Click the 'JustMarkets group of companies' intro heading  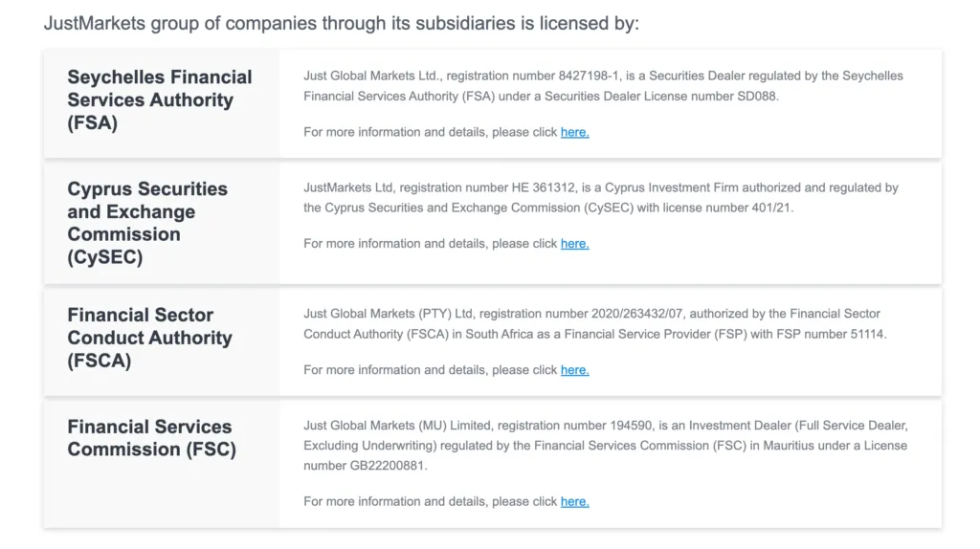coord(342,23)
